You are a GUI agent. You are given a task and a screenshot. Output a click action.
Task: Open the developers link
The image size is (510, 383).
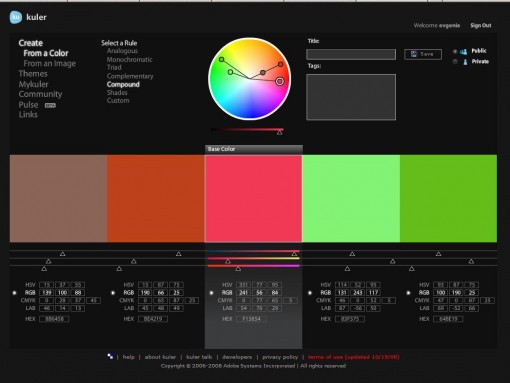point(237,357)
